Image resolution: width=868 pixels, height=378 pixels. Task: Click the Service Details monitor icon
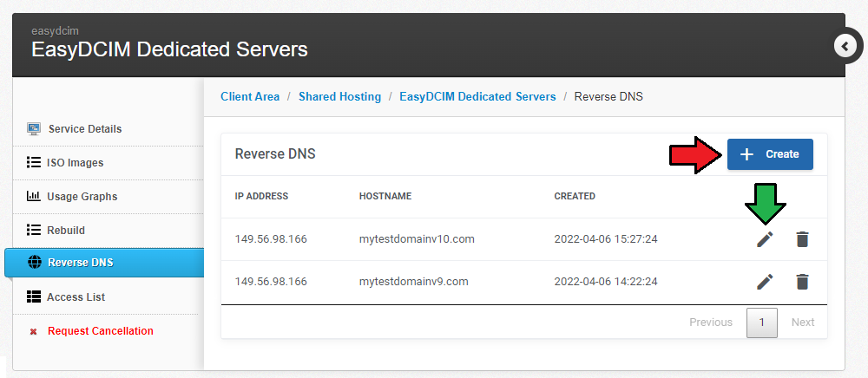[34, 129]
